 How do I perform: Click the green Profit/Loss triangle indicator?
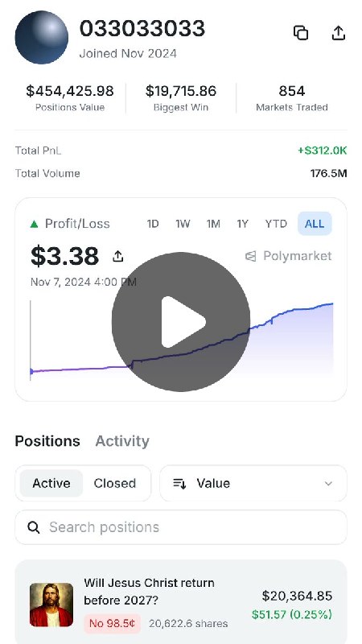click(34, 224)
